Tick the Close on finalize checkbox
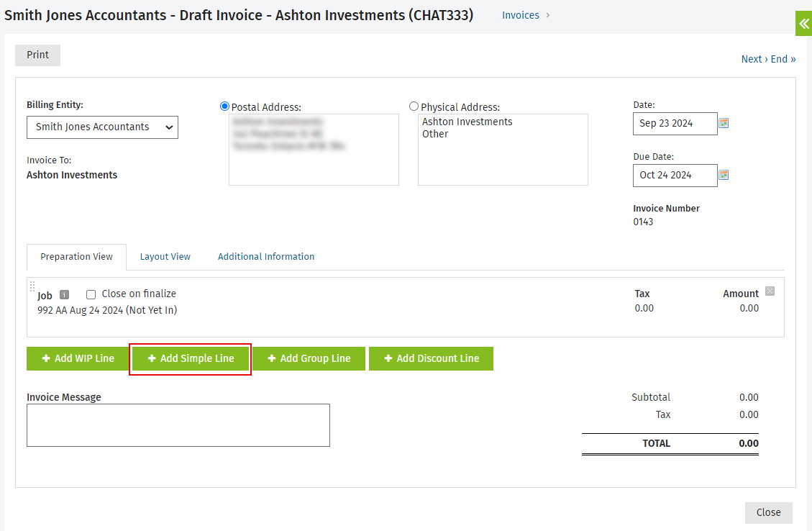The height and width of the screenshot is (531, 812). coord(91,295)
